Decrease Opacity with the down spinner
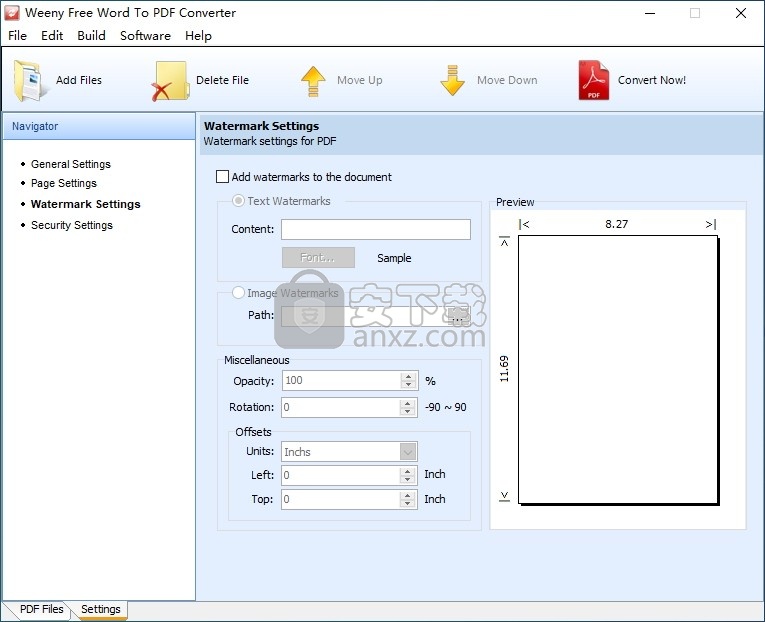This screenshot has width=765, height=622. coord(408,384)
